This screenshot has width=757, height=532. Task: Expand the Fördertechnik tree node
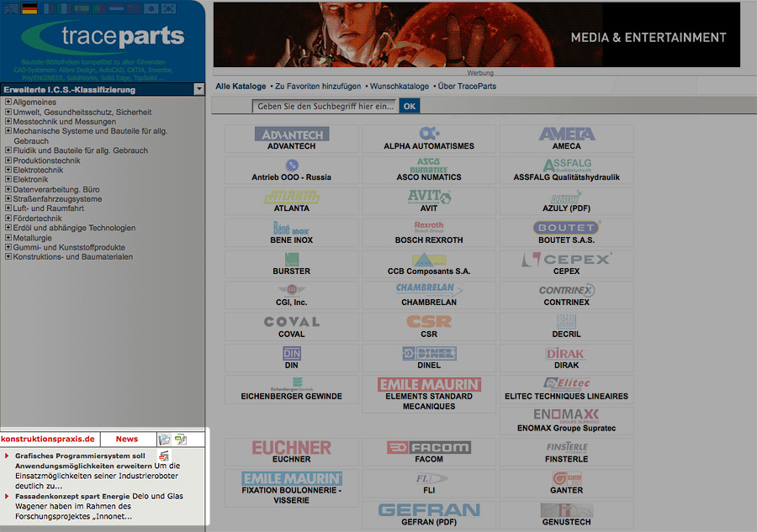pyautogui.click(x=8, y=219)
